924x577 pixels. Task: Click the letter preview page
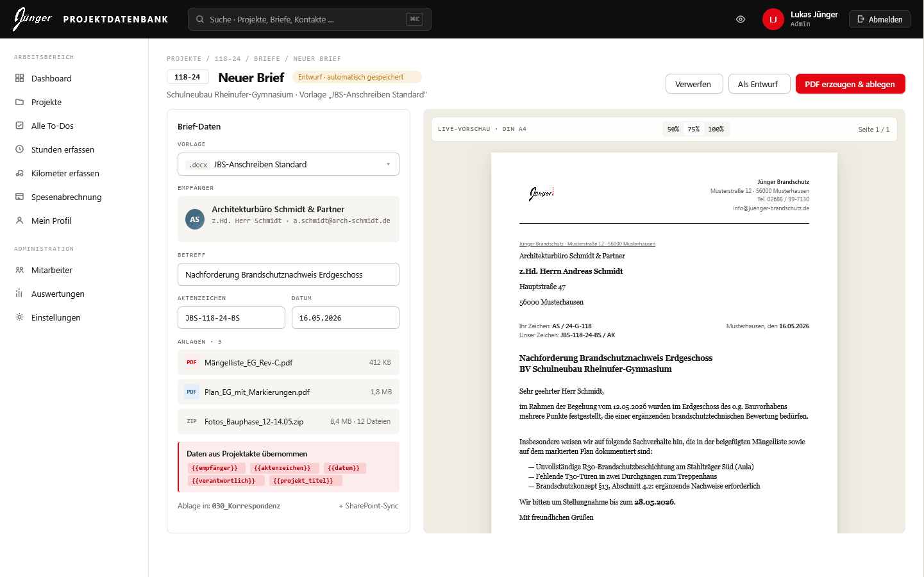(664, 343)
